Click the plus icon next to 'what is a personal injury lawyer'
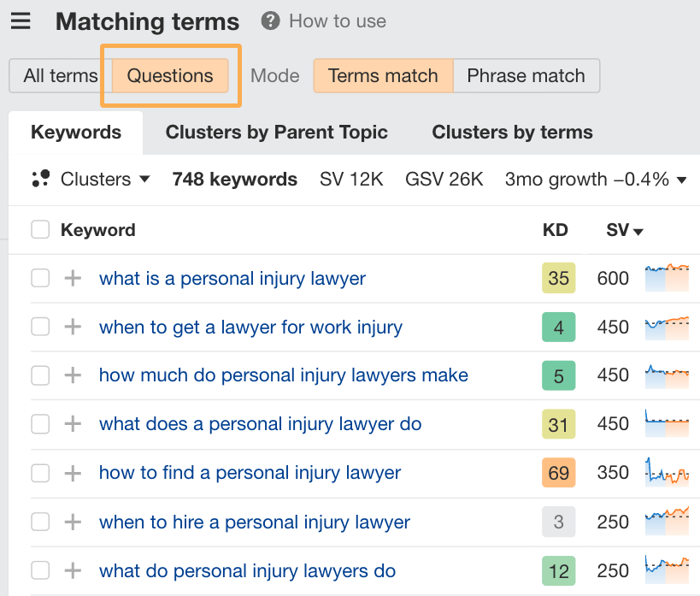This screenshot has height=596, width=700. [x=73, y=279]
